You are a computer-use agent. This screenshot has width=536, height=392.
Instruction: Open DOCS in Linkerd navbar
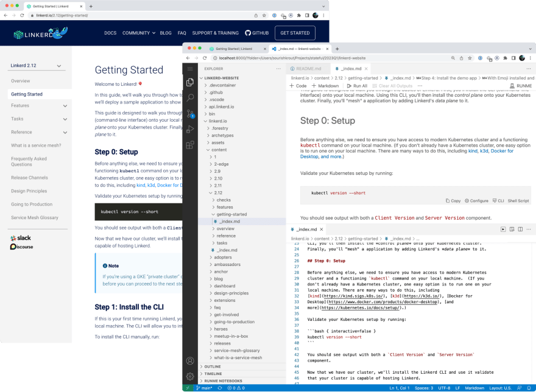(x=110, y=33)
